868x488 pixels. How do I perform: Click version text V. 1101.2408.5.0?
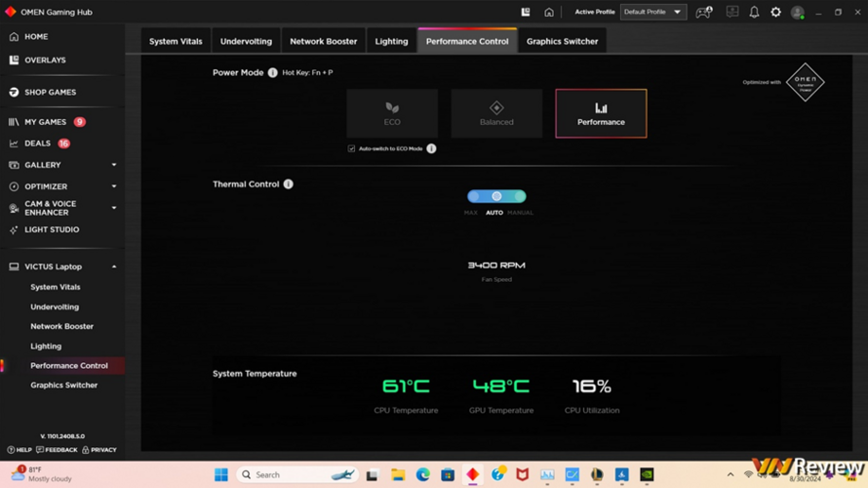pos(62,436)
